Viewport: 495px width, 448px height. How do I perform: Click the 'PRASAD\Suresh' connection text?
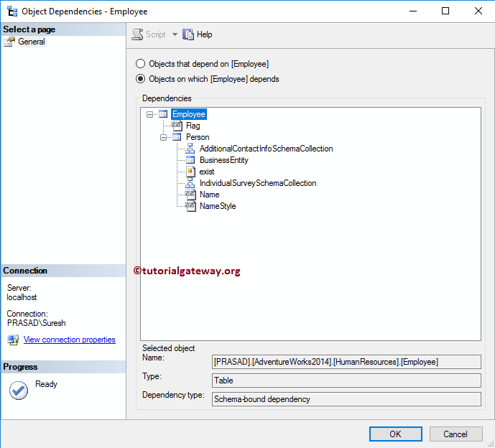tap(37, 323)
